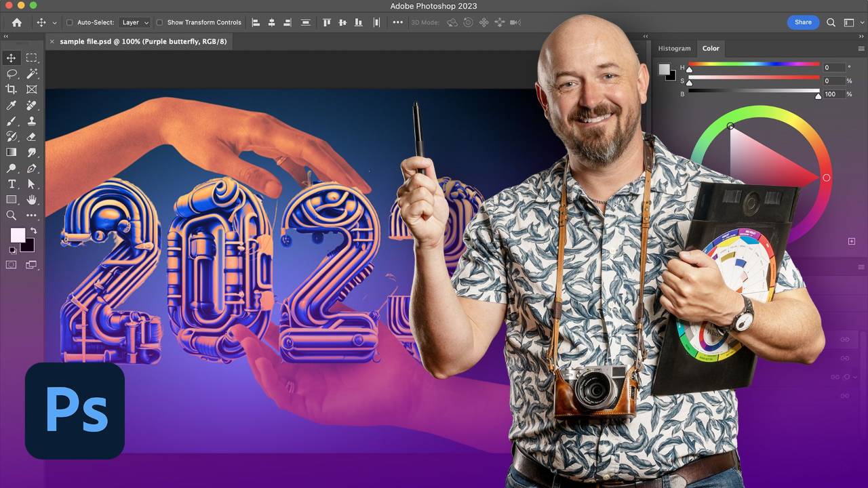Select the Gradient tool
The width and height of the screenshot is (868, 488).
[x=11, y=152]
